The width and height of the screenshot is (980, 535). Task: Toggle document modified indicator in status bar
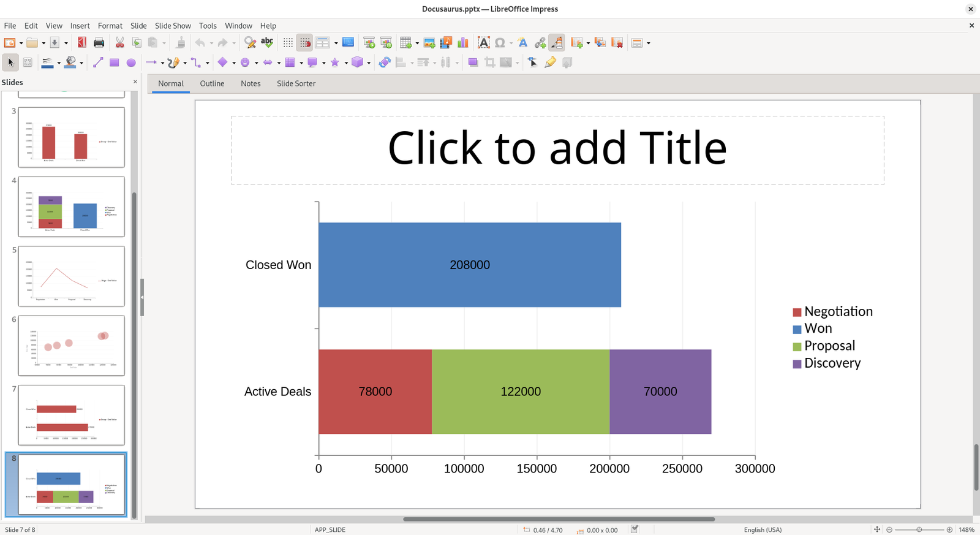635,529
